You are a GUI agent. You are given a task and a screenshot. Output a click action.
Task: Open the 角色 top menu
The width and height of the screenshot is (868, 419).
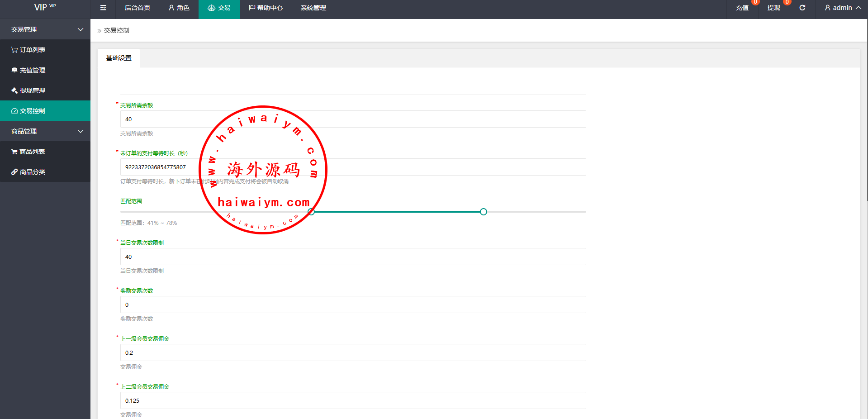[179, 8]
